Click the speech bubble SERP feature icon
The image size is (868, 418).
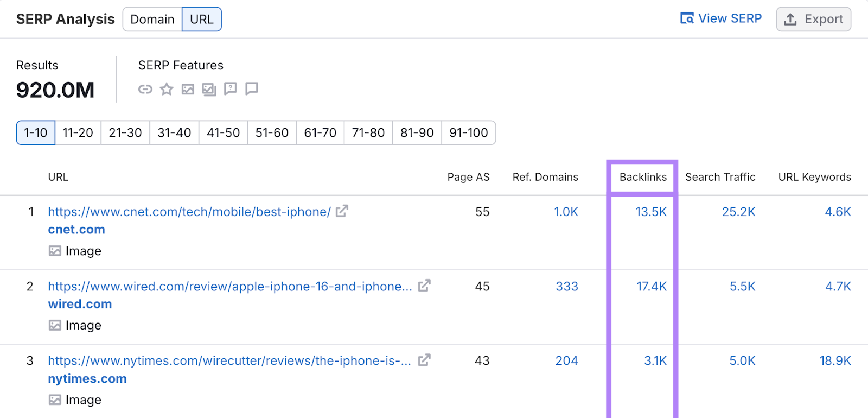pos(252,88)
